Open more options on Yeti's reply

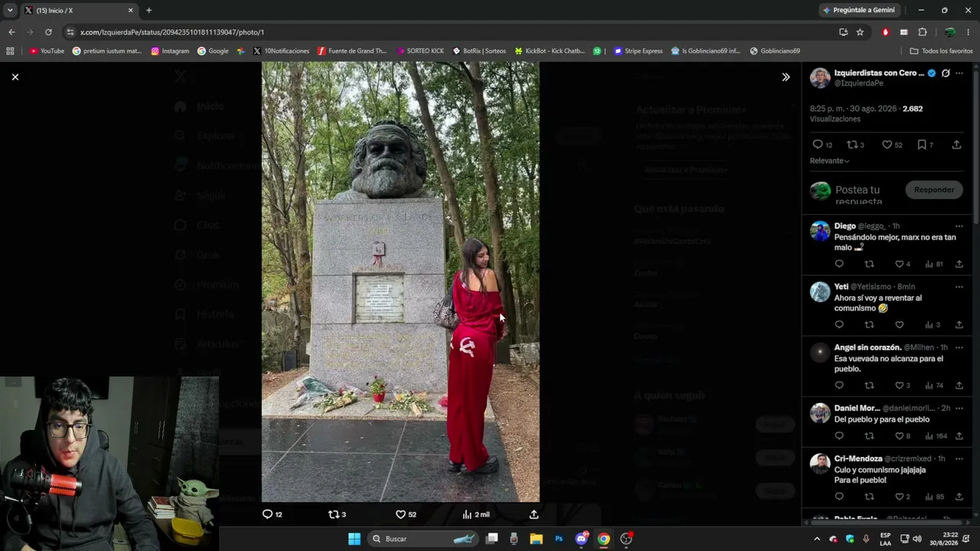click(x=959, y=287)
